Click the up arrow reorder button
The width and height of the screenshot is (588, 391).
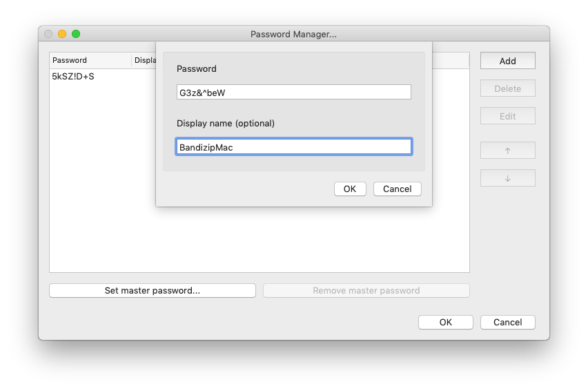507,151
